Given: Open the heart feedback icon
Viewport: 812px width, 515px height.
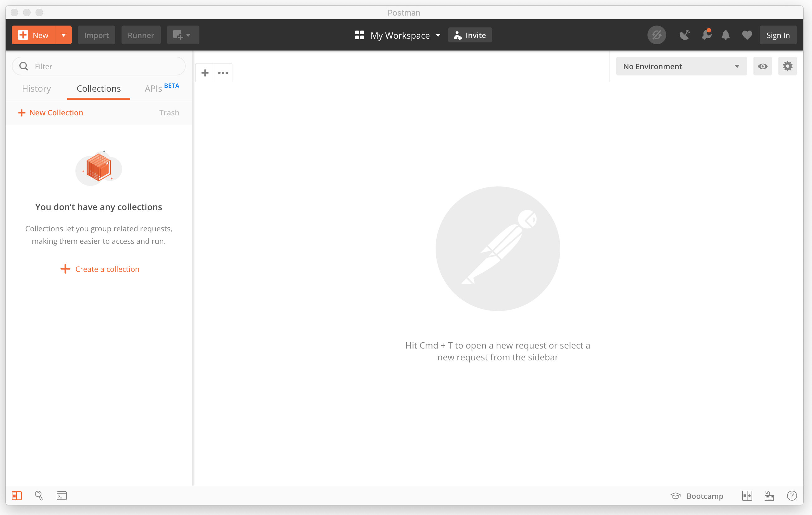Looking at the screenshot, I should pos(747,35).
